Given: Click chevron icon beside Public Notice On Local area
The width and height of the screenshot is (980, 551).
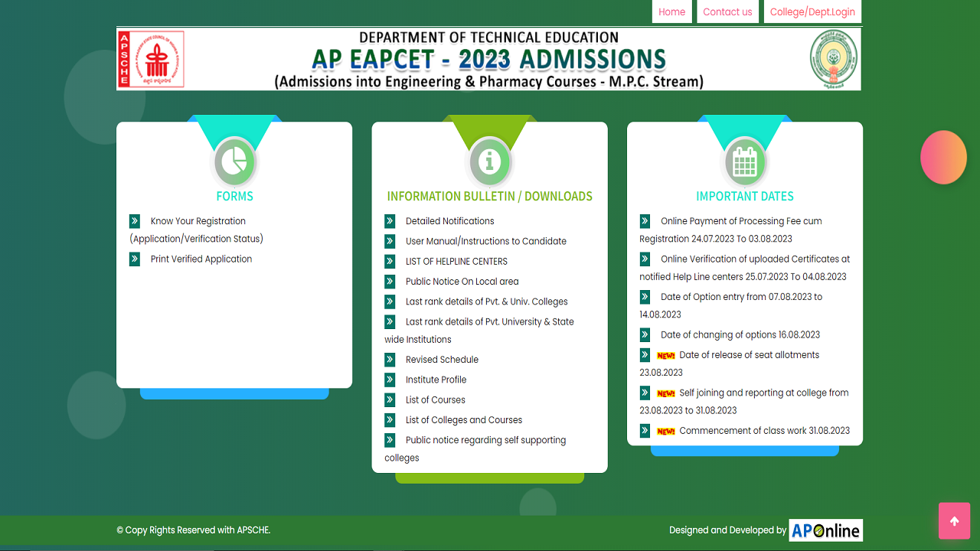Looking at the screenshot, I should pyautogui.click(x=390, y=282).
